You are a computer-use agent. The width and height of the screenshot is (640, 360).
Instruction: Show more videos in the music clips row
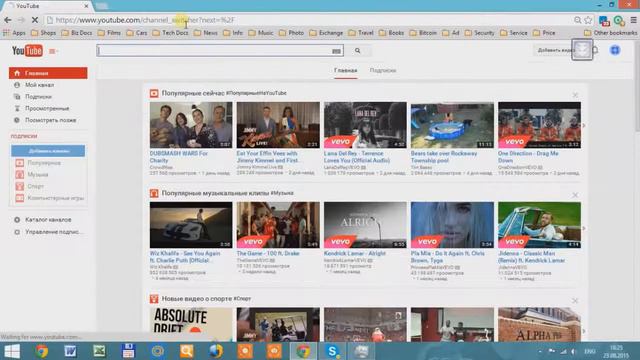point(584,228)
